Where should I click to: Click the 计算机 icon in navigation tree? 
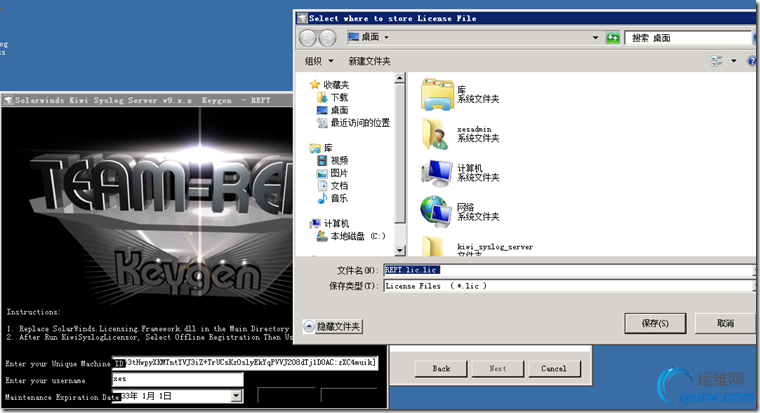[x=315, y=223]
